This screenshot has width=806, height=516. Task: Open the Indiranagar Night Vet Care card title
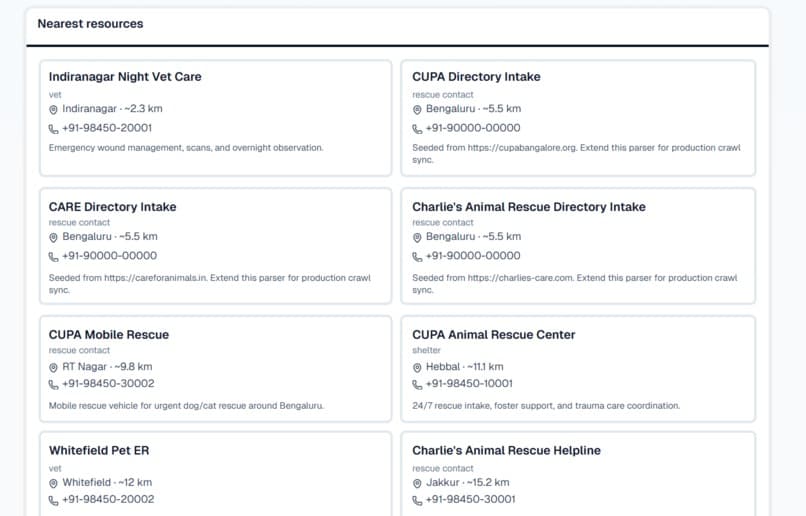[125, 77]
